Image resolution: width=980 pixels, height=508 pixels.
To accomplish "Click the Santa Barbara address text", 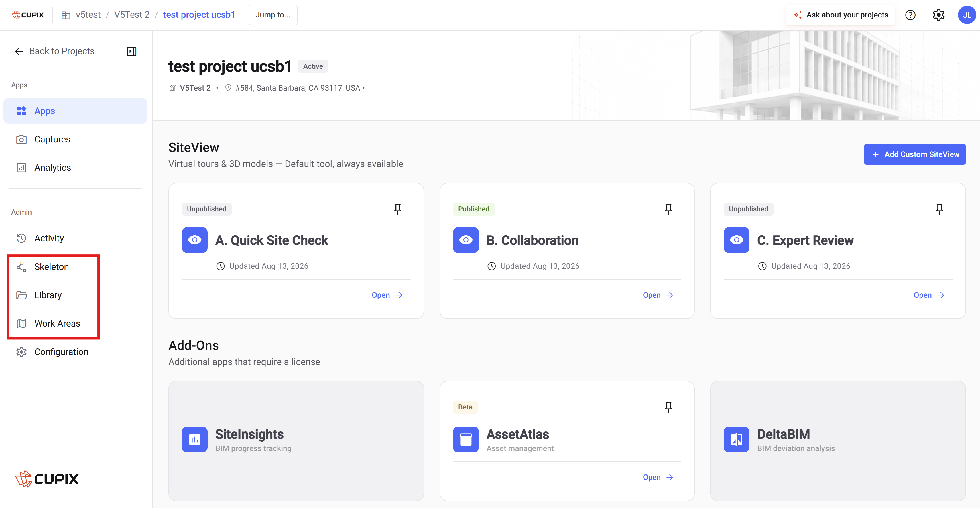I will [298, 88].
